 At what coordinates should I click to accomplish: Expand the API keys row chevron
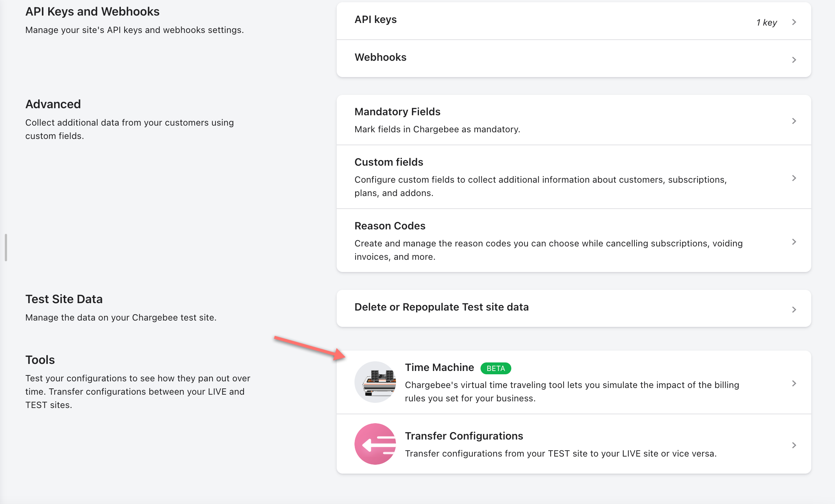794,22
